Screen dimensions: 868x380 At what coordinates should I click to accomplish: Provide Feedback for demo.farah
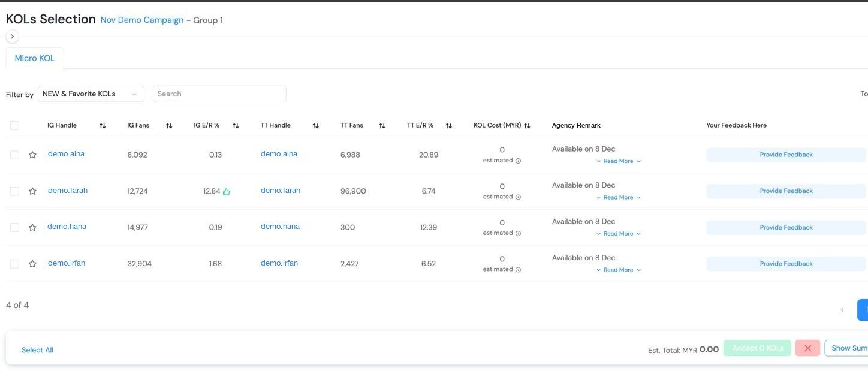(x=786, y=191)
